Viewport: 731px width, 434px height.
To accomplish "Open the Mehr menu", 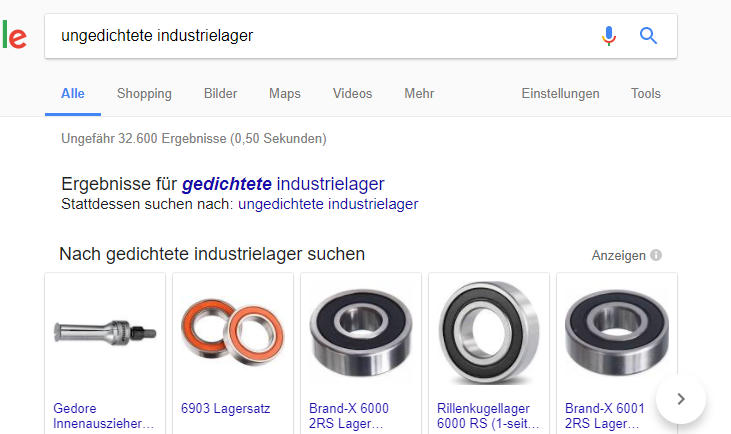I will 419,94.
